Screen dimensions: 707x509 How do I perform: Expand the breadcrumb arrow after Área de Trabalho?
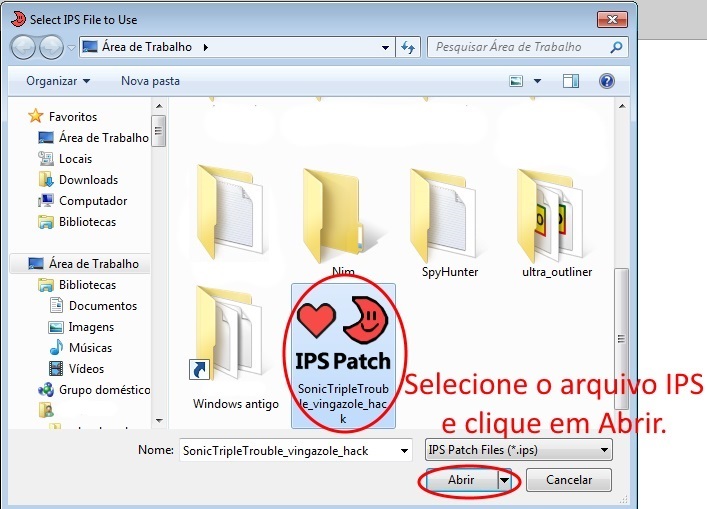pyautogui.click(x=206, y=47)
